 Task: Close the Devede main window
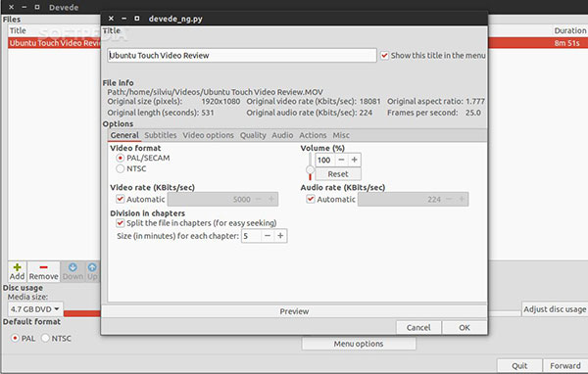coord(11,7)
